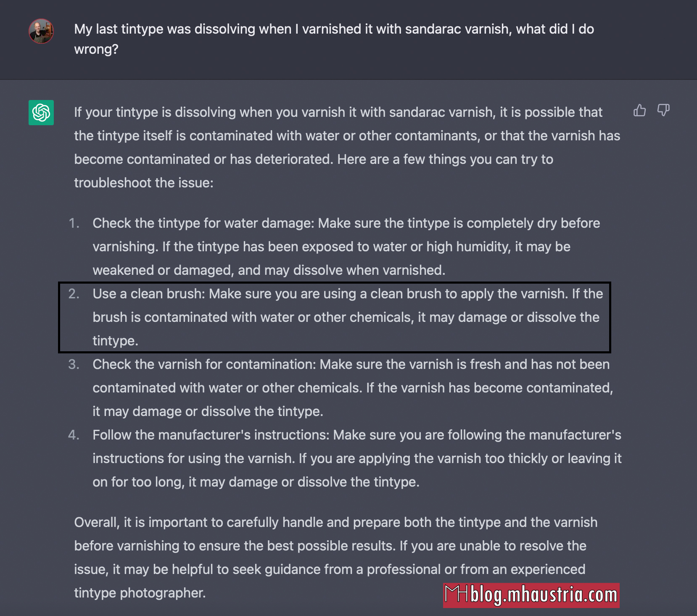The width and height of the screenshot is (697, 616).
Task: Click the green ChatGPT logo icon
Action: 41,113
